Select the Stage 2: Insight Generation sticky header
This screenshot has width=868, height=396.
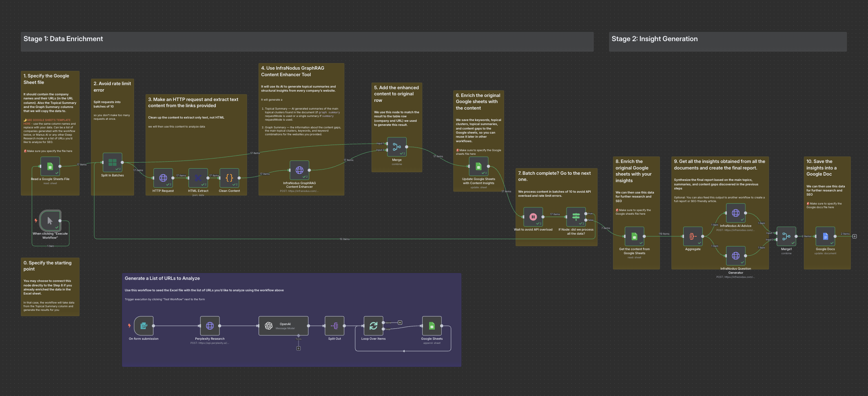click(728, 42)
